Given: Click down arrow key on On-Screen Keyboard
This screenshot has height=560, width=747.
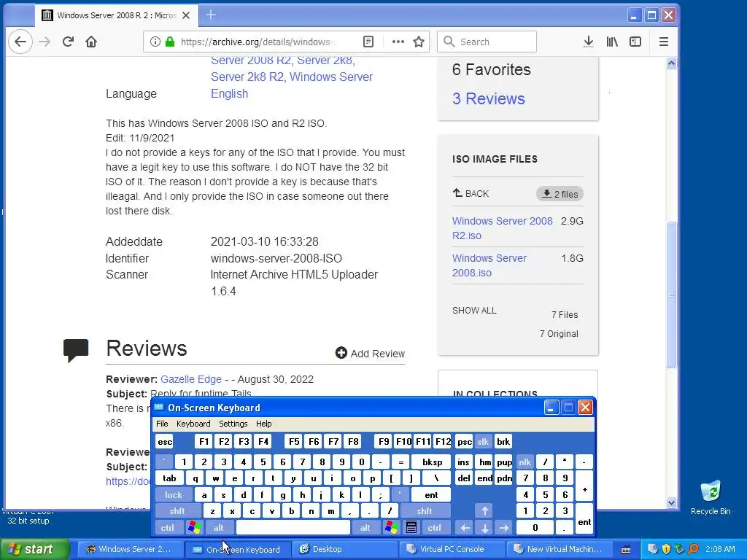Looking at the screenshot, I should 484,528.
